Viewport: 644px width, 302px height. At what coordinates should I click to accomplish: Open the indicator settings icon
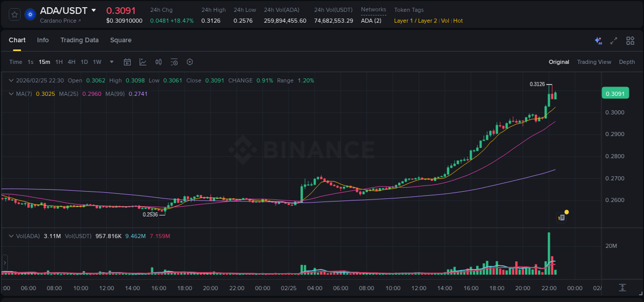[x=174, y=62]
